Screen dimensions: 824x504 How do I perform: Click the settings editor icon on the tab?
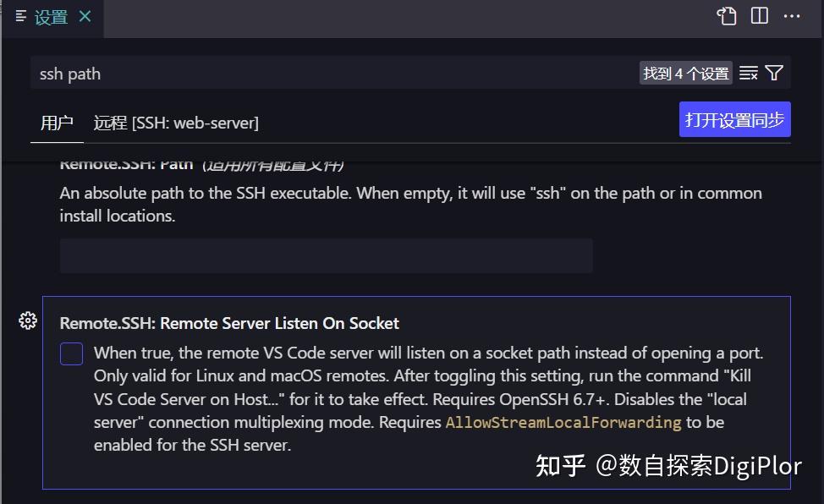[20, 15]
